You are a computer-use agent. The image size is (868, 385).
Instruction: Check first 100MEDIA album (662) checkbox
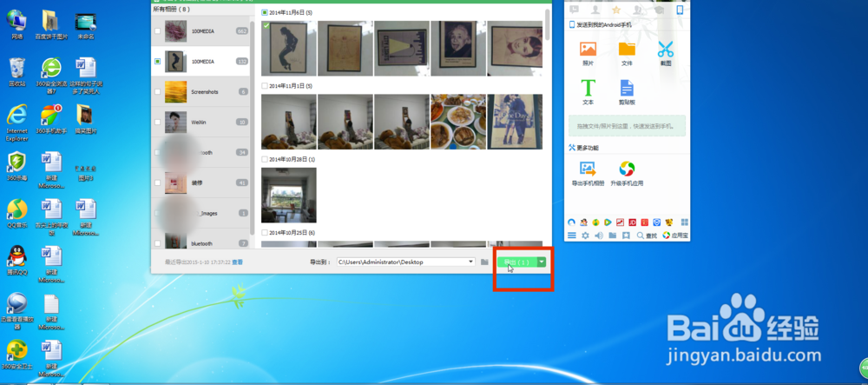coord(158,31)
